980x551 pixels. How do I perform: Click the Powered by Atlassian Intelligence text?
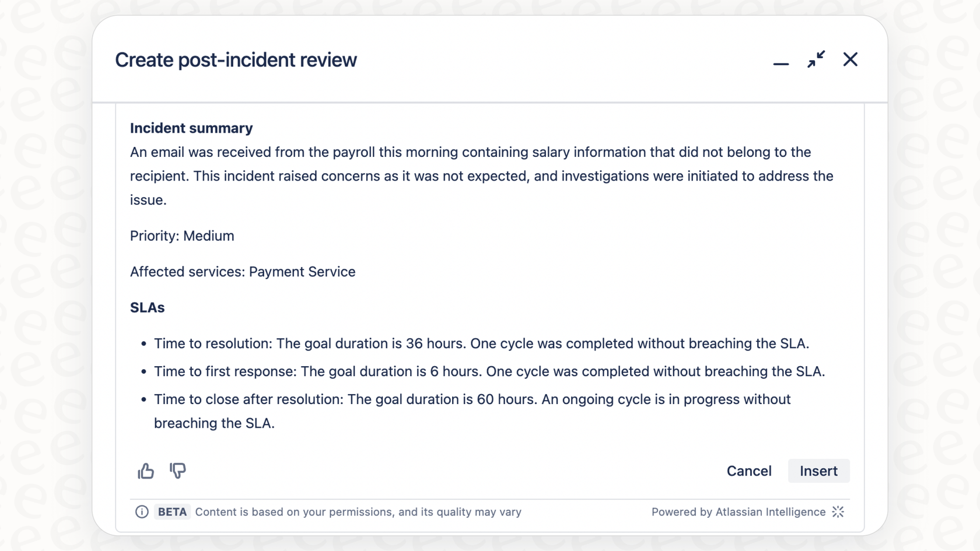(738, 512)
